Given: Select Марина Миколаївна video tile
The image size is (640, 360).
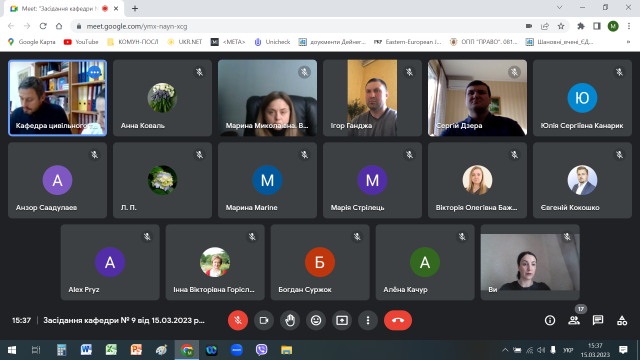Looking at the screenshot, I should [267, 98].
